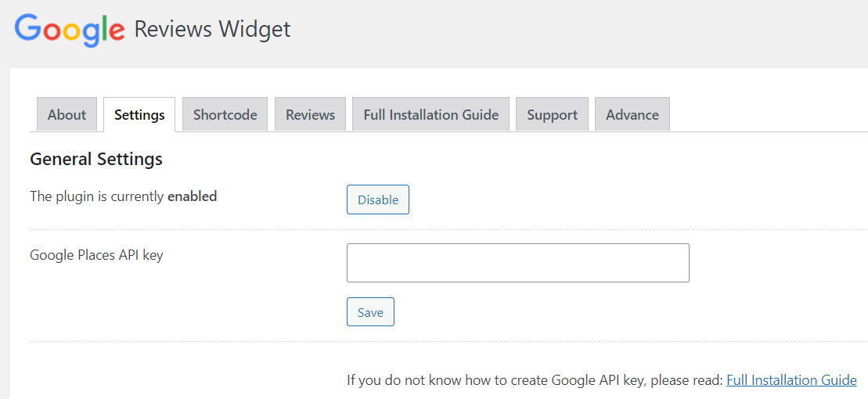868x399 pixels.
Task: Click the Google API key help sentence
Action: coord(535,380)
